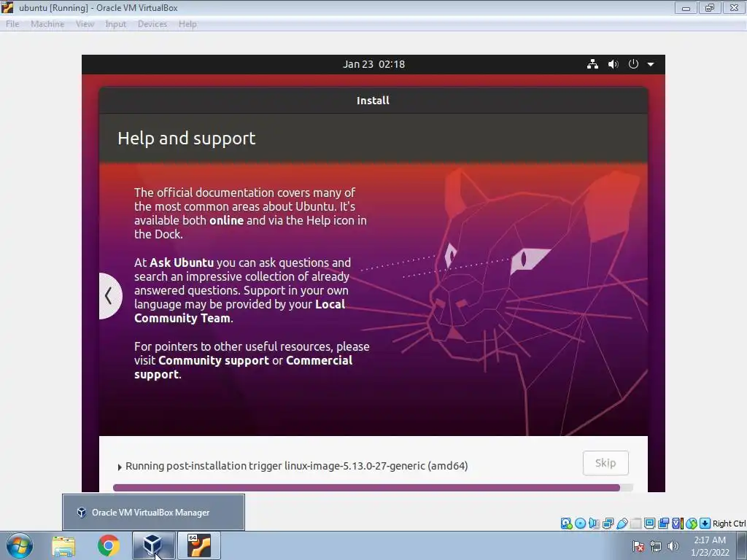Open the Commercial support link

[243, 367]
